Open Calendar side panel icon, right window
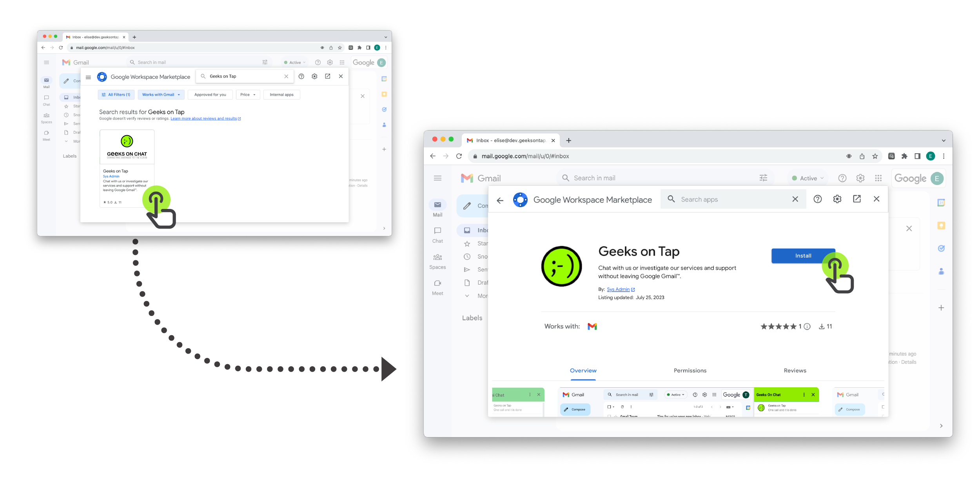 [x=941, y=203]
